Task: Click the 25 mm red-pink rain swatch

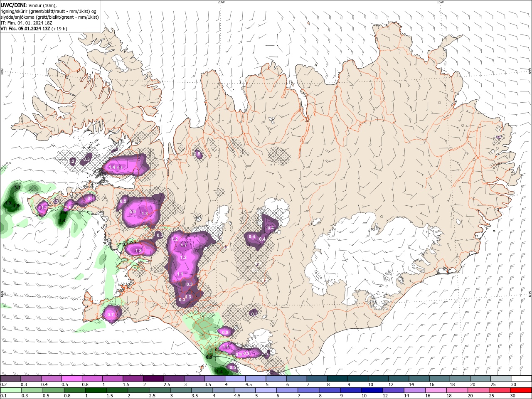Action: (500, 390)
